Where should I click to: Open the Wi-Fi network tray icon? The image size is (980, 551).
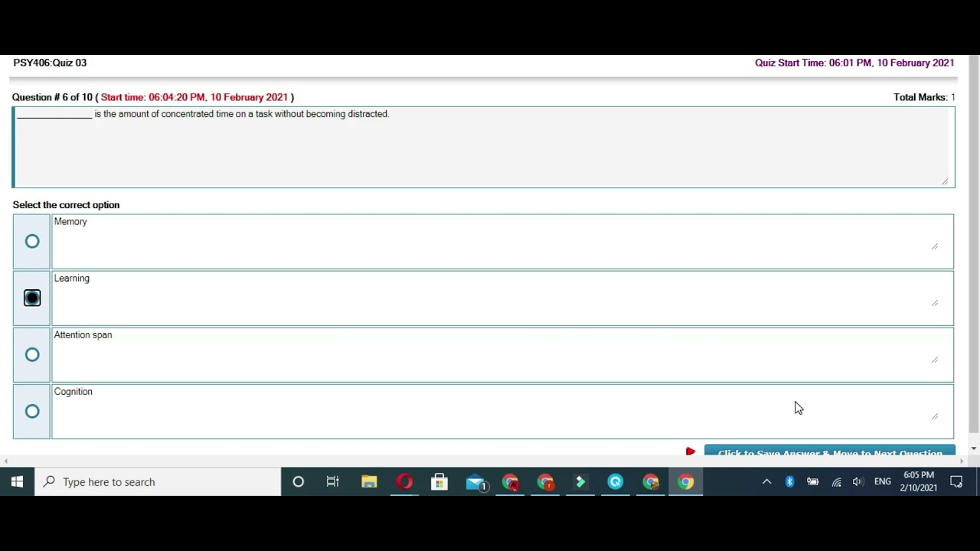click(x=836, y=482)
